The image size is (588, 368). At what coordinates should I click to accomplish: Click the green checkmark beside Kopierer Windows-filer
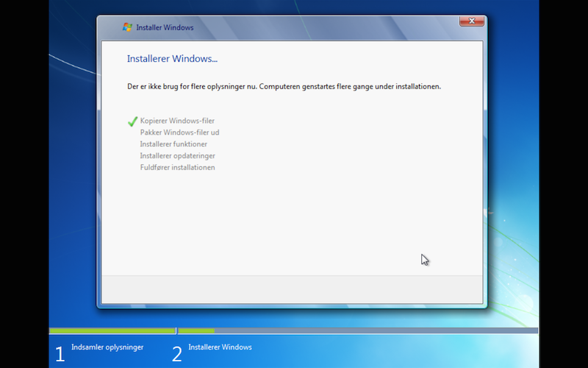(132, 121)
